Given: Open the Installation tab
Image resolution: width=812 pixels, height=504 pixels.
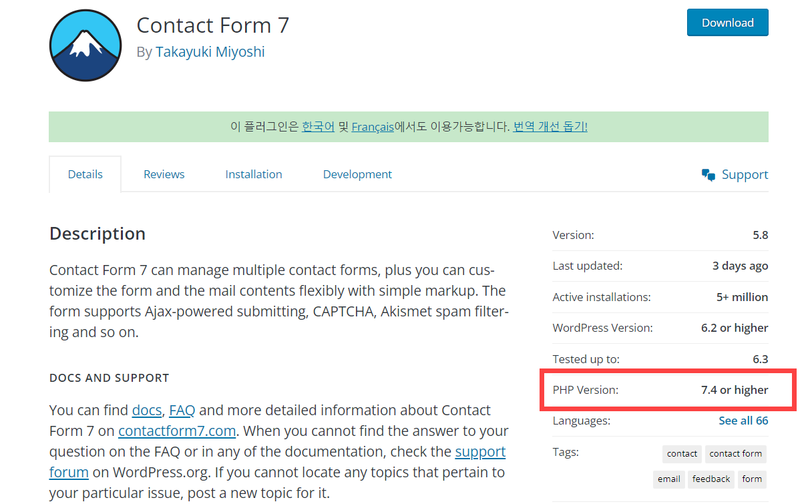Looking at the screenshot, I should (254, 174).
